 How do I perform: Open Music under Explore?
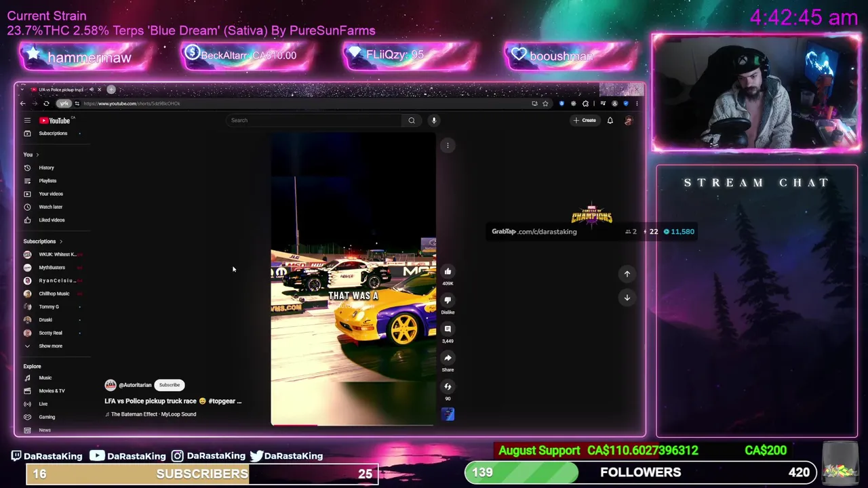[45, 378]
